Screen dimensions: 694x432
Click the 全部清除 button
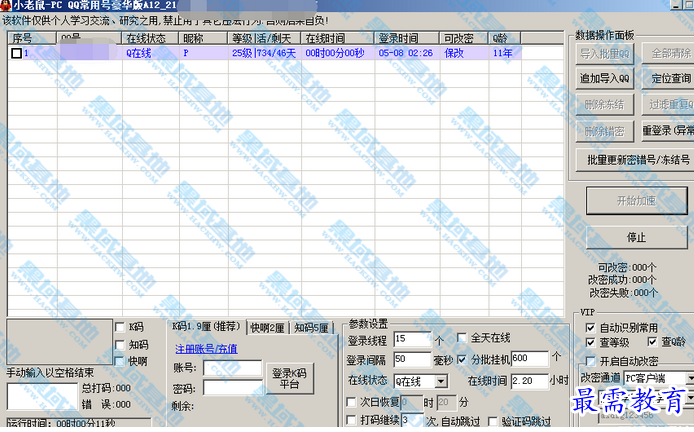pos(668,54)
